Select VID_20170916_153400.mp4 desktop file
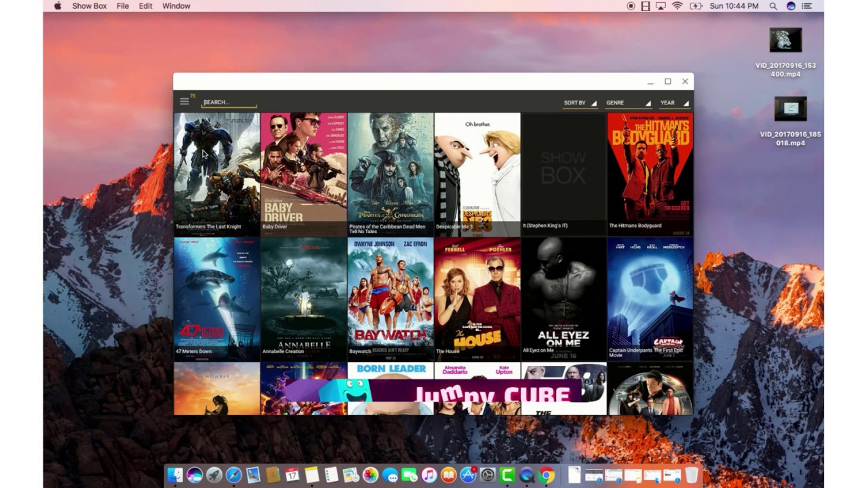 (785, 53)
